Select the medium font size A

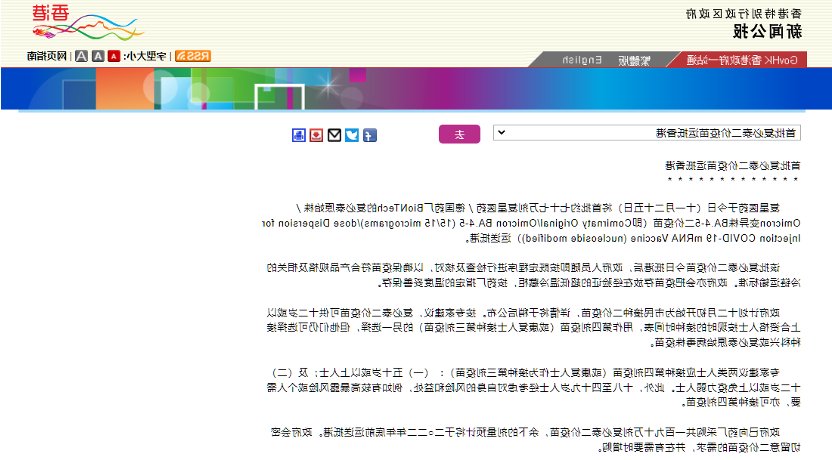98,57
